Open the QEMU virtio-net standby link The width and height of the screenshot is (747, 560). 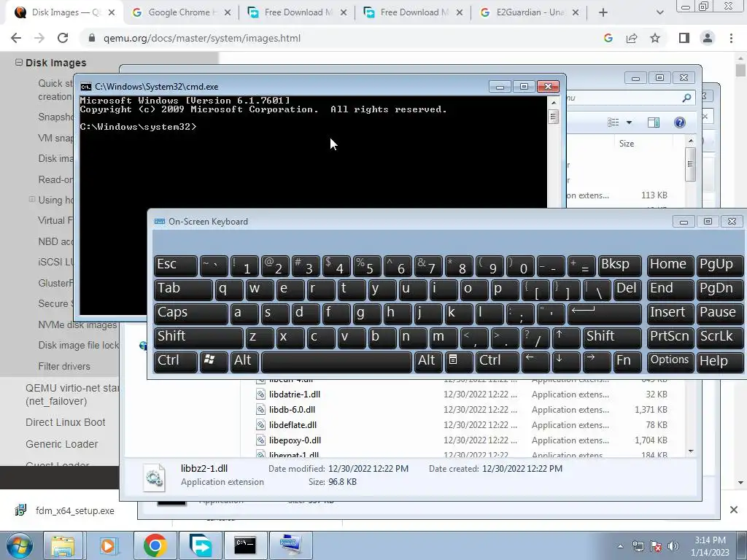point(72,394)
